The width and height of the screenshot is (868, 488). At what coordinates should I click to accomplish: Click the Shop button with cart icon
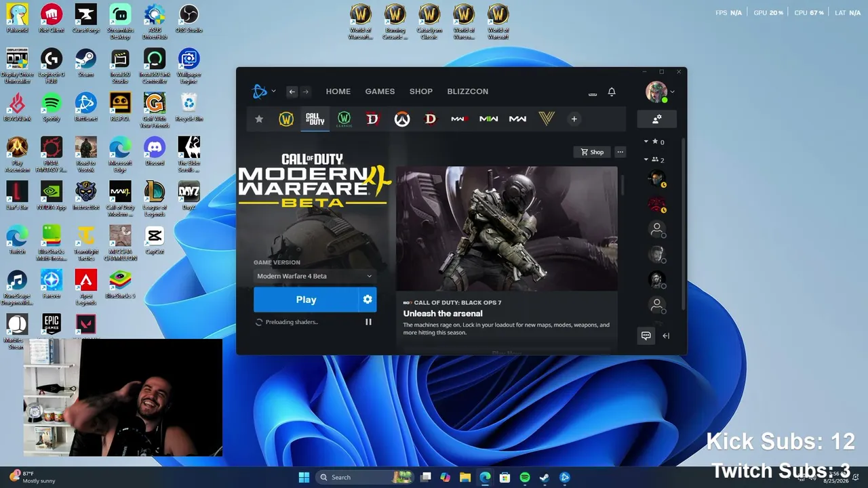(x=592, y=152)
